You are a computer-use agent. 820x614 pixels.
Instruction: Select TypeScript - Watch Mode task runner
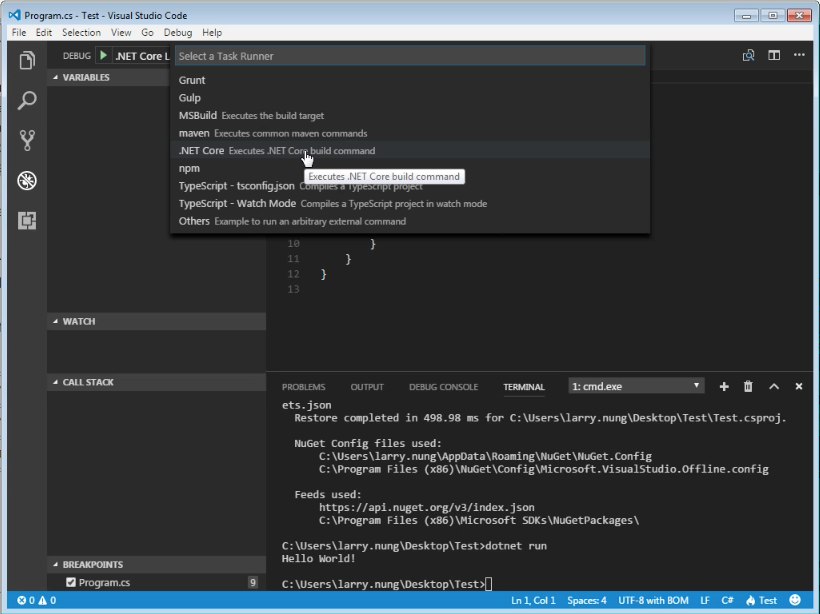point(410,203)
